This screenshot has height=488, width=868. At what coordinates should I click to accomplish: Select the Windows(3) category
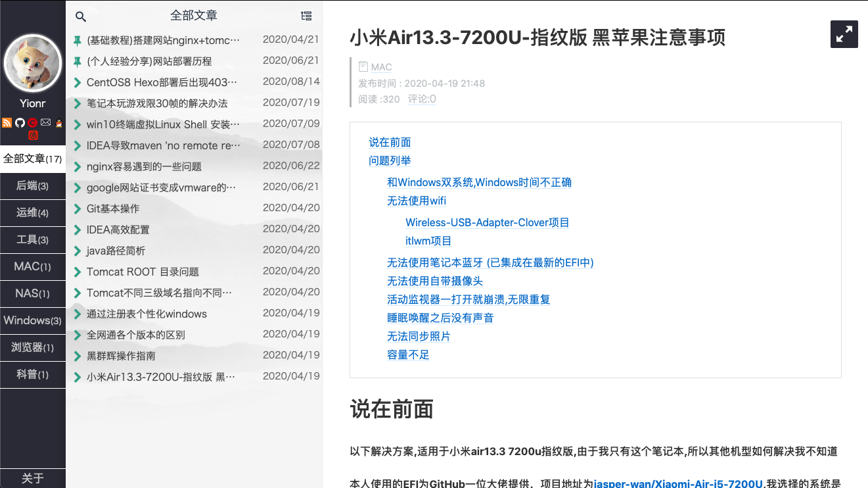[33, 321]
